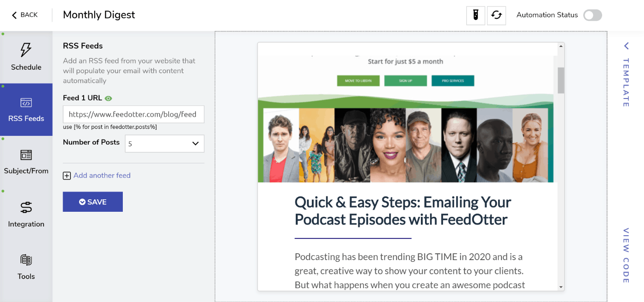Click the 'Start for just $5 a month' text
644x302 pixels.
(x=405, y=61)
